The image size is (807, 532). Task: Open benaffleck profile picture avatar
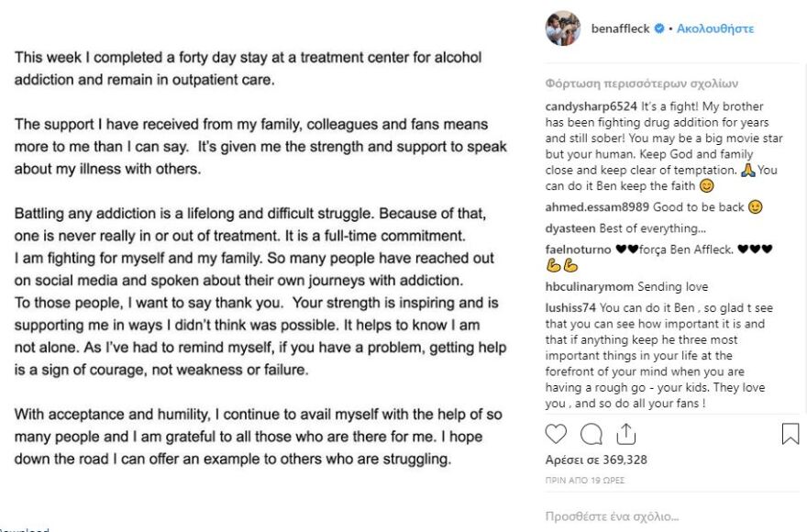[x=563, y=28]
